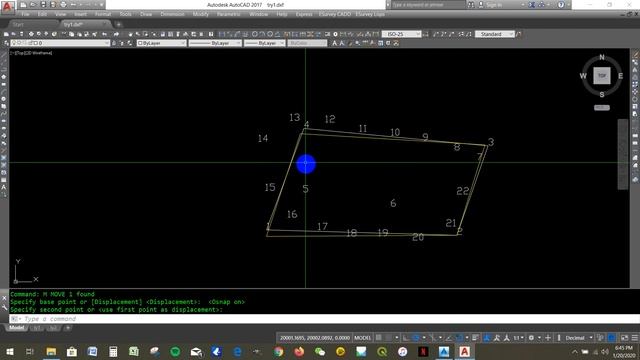
Task: Click the Save quick access icon
Action: [43, 5]
